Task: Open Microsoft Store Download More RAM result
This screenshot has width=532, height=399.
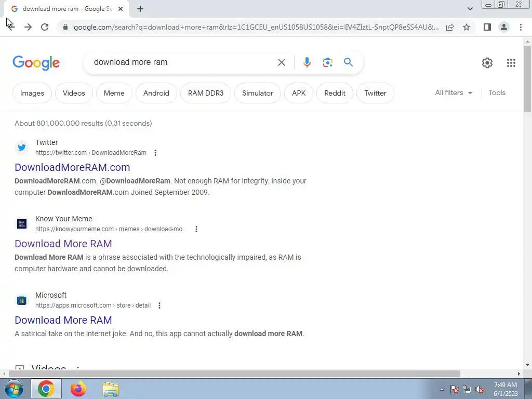Action: (x=63, y=320)
